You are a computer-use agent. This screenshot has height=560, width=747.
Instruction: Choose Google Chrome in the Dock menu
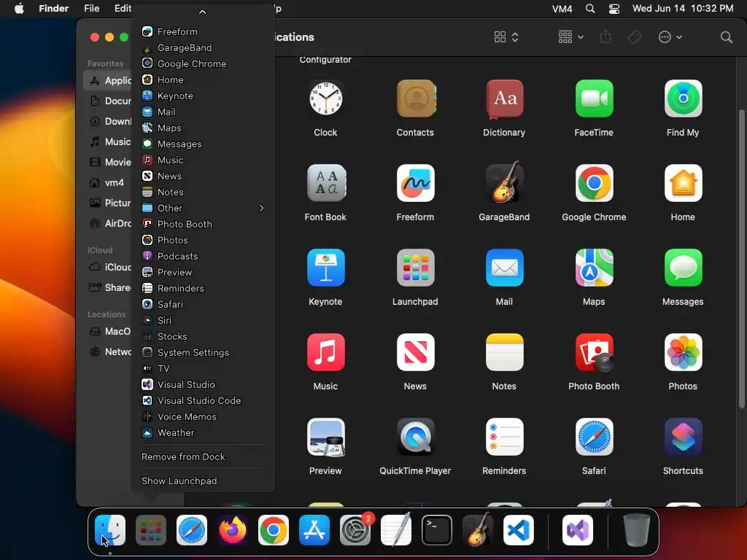click(204, 64)
